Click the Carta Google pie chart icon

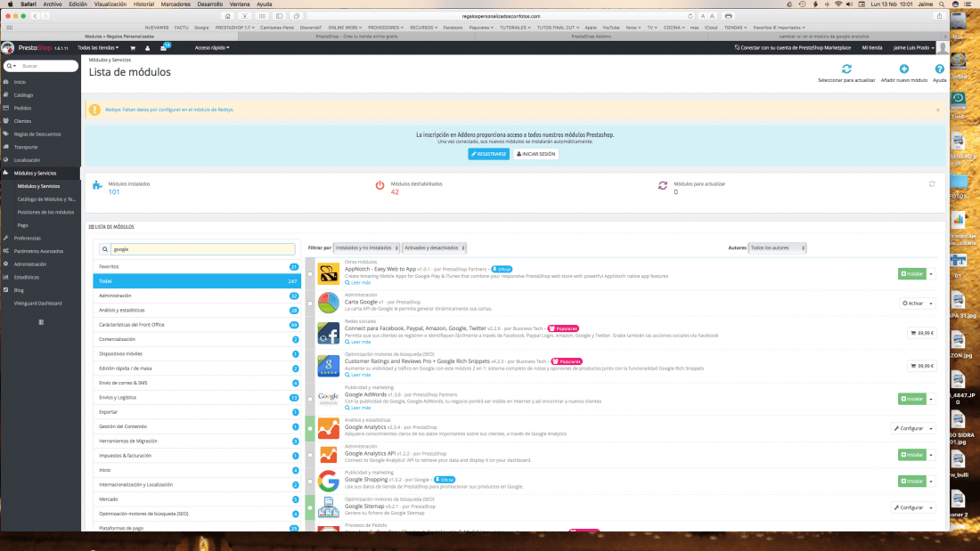tap(328, 303)
